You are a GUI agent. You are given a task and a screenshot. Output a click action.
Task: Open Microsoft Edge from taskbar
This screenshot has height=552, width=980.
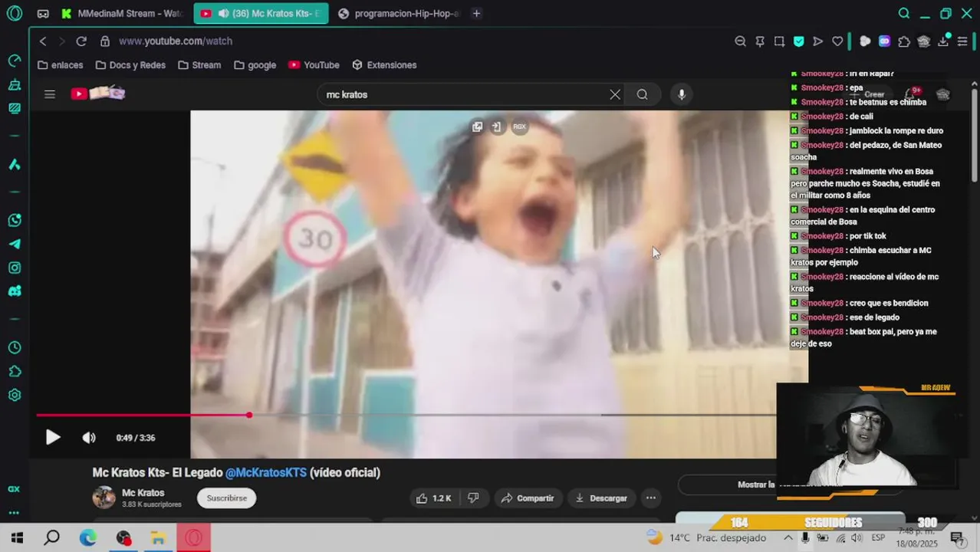(87, 537)
